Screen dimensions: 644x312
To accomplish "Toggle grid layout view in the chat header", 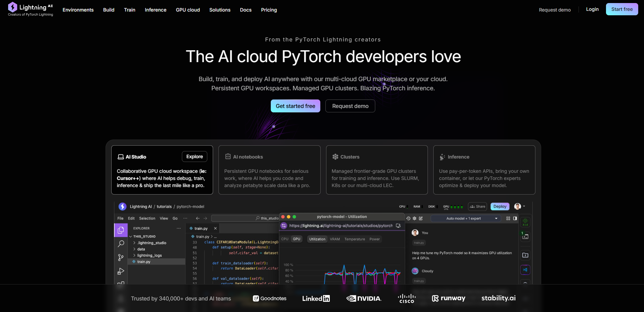I will [509, 218].
